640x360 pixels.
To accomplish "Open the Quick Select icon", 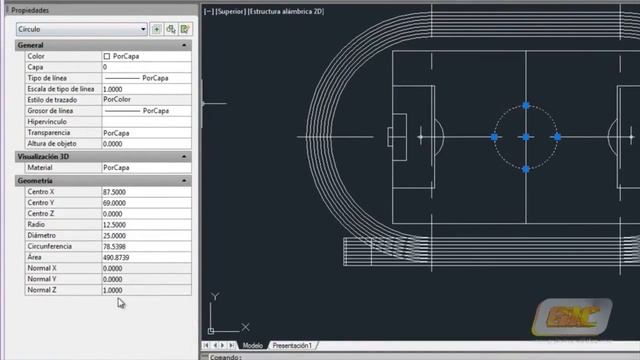I will tap(185, 29).
